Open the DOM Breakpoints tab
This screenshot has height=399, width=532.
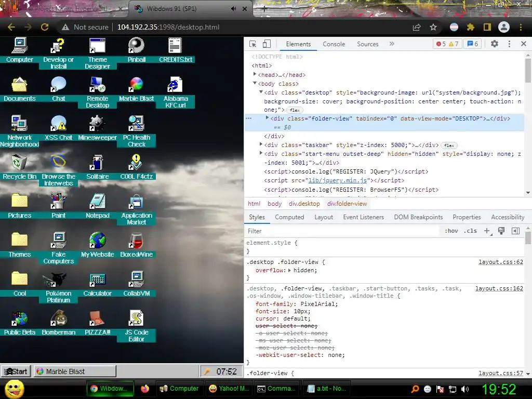pos(418,217)
